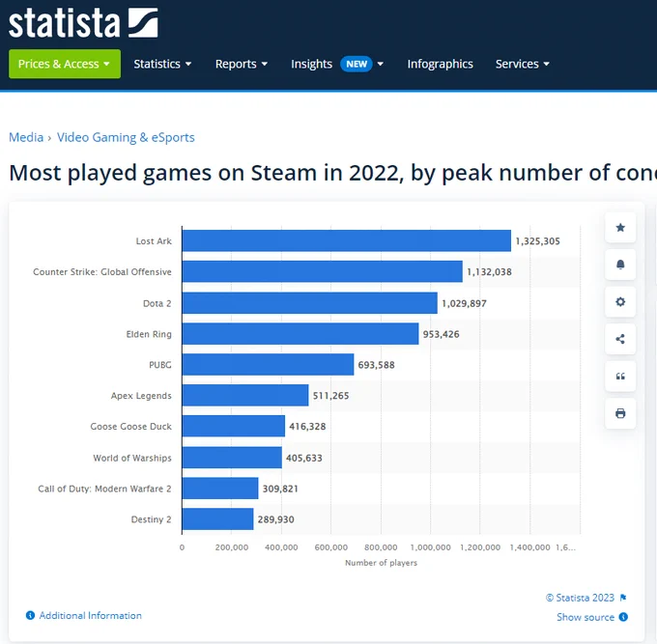Open Additional Information link
Image resolution: width=657 pixels, height=644 pixels.
point(91,615)
